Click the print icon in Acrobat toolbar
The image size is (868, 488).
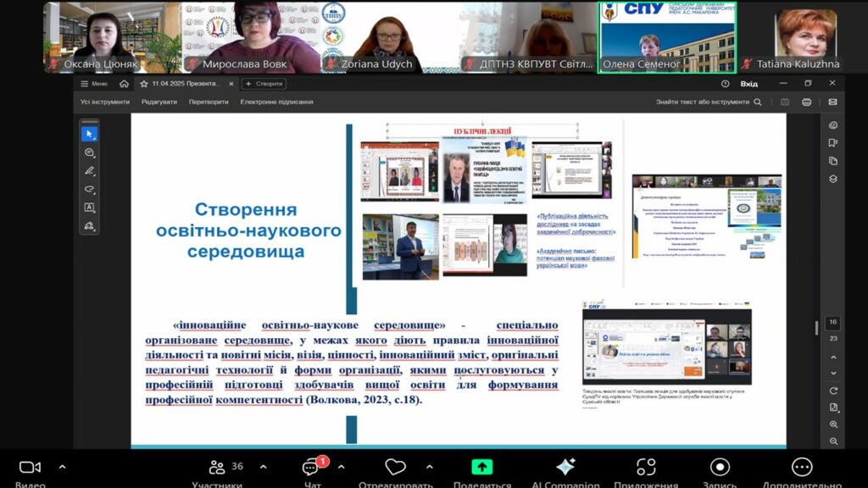pos(806,102)
